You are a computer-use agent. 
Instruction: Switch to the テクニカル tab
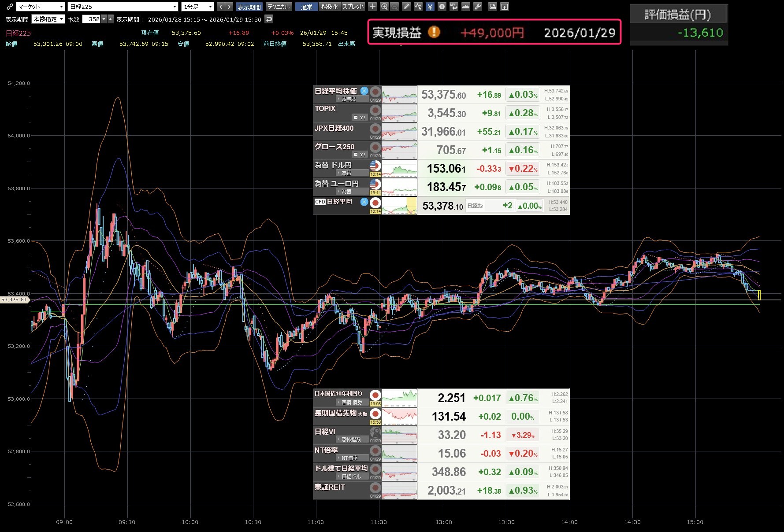[279, 7]
